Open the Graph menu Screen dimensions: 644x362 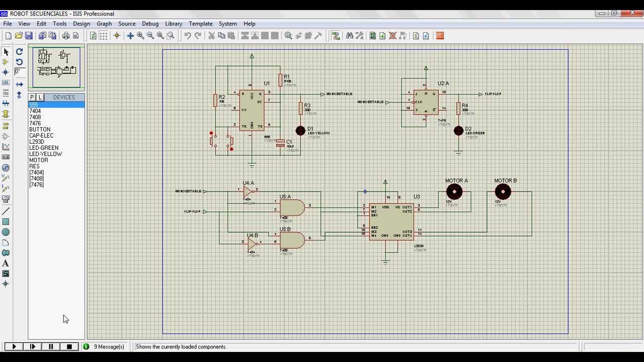point(104,24)
